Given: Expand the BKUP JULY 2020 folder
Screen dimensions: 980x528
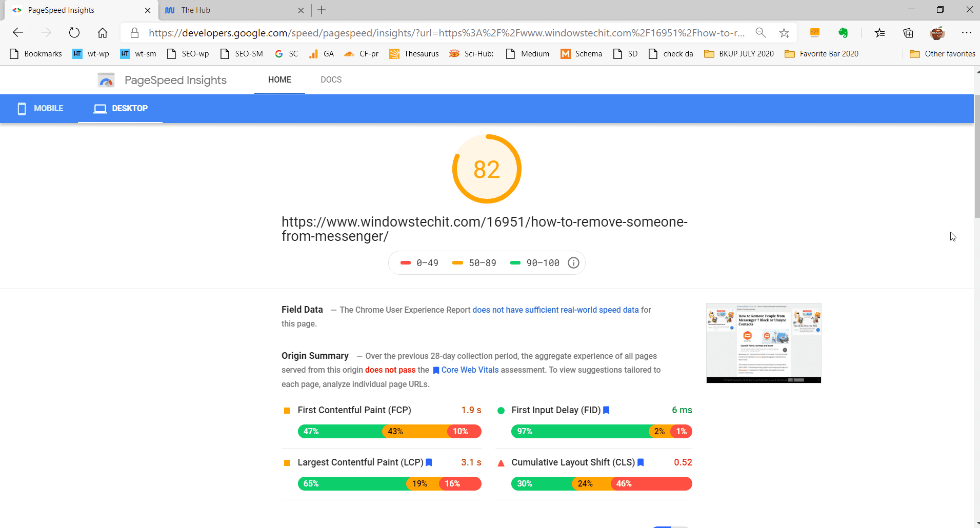Looking at the screenshot, I should coord(739,54).
